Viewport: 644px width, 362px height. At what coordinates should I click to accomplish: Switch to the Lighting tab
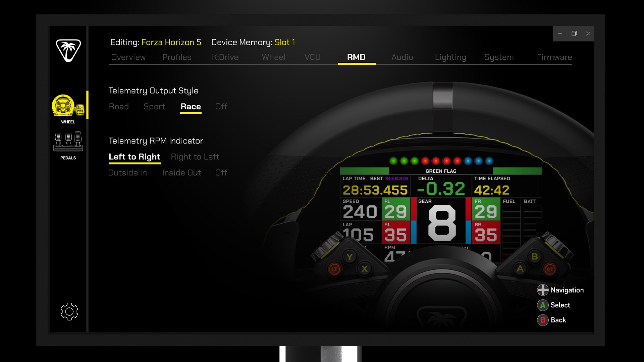(450, 57)
